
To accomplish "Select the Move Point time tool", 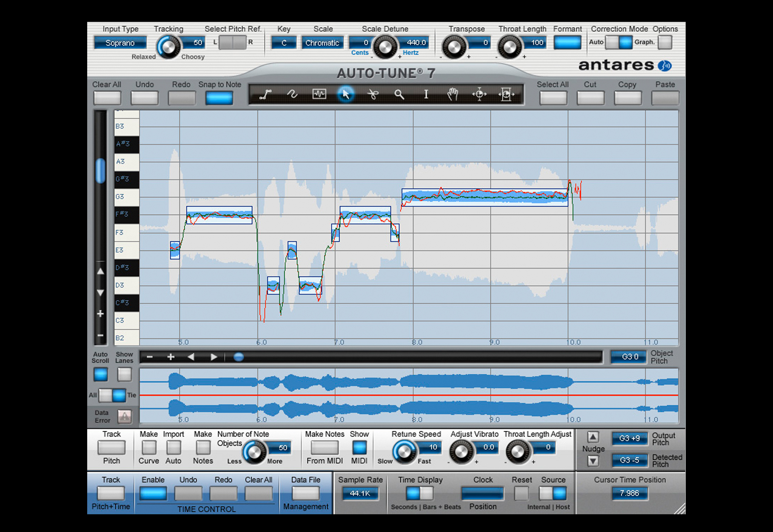I will 479,94.
